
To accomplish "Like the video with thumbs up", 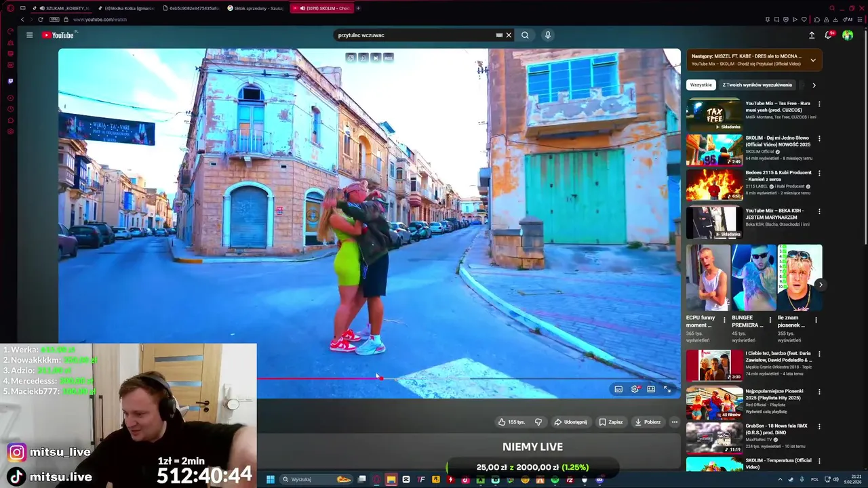I will pyautogui.click(x=511, y=422).
